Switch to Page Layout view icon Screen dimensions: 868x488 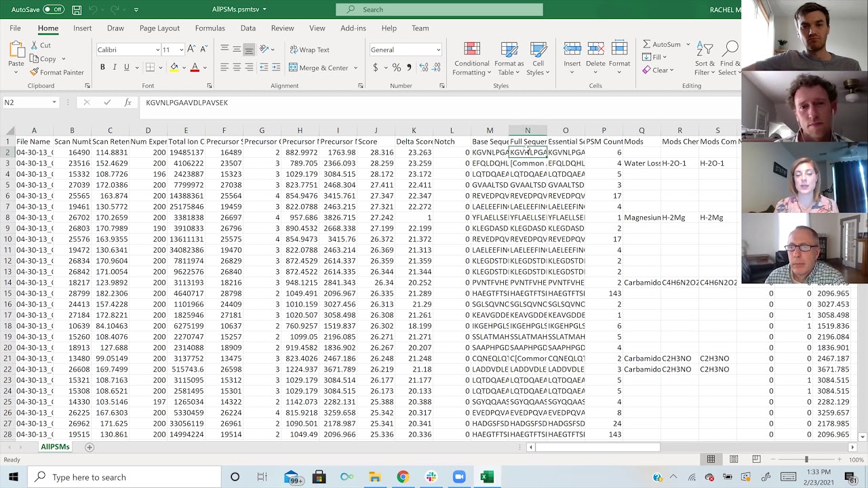point(734,460)
